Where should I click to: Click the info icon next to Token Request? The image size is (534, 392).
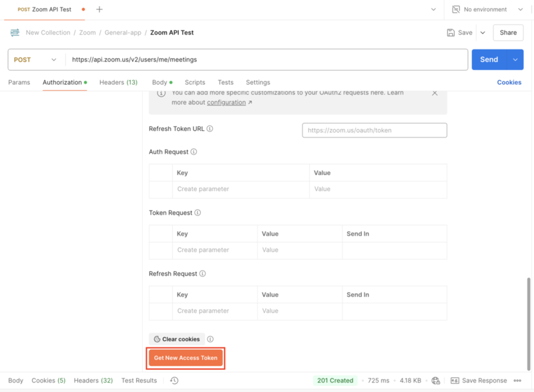coord(196,212)
